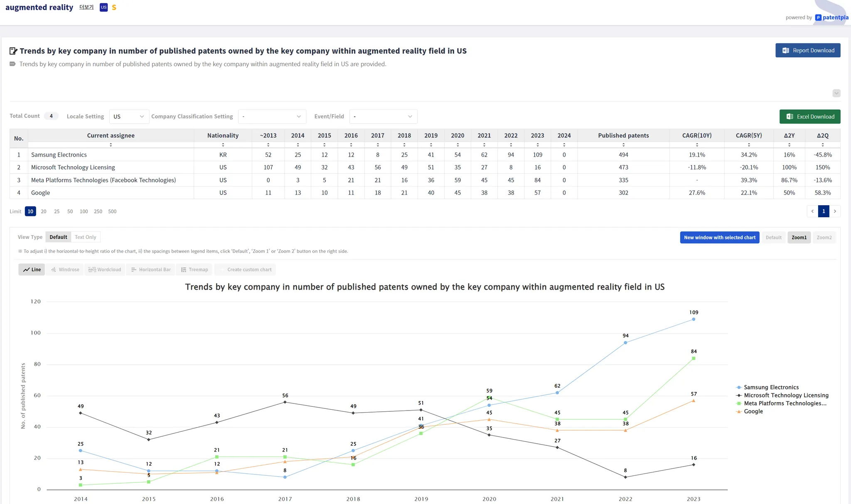The height and width of the screenshot is (504, 851).
Task: Click the orange S icon in header
Action: coord(114,7)
